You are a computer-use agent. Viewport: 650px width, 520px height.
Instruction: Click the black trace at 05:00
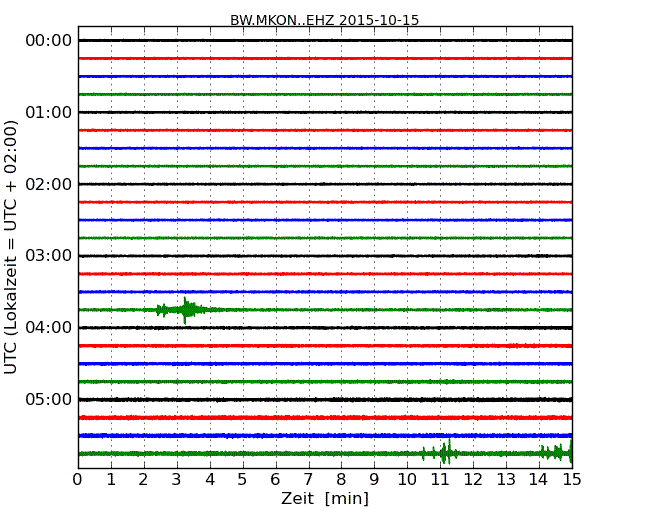[x=325, y=399]
